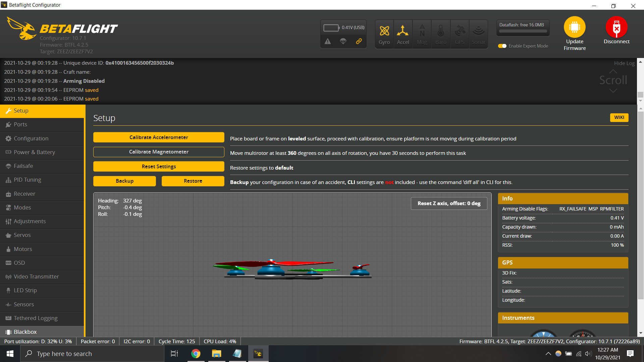Click the downward Scroll chevron

613,90
